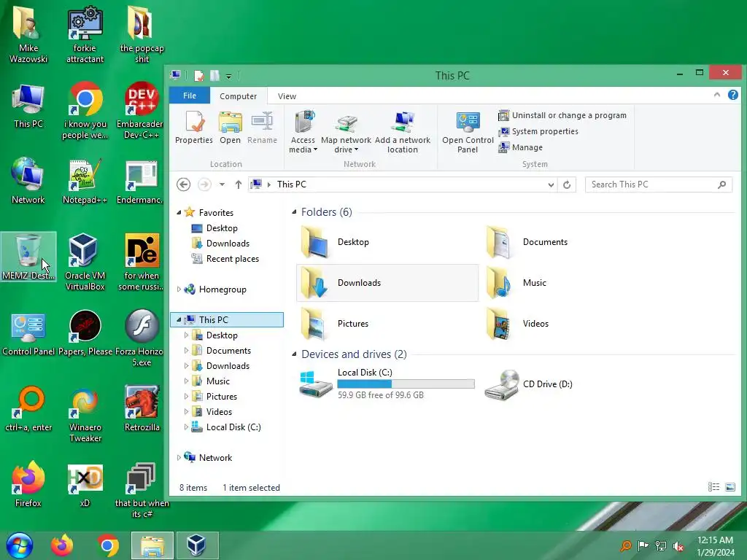This screenshot has height=560, width=747.
Task: Switch to Large icons view in status bar
Action: pos(729,486)
